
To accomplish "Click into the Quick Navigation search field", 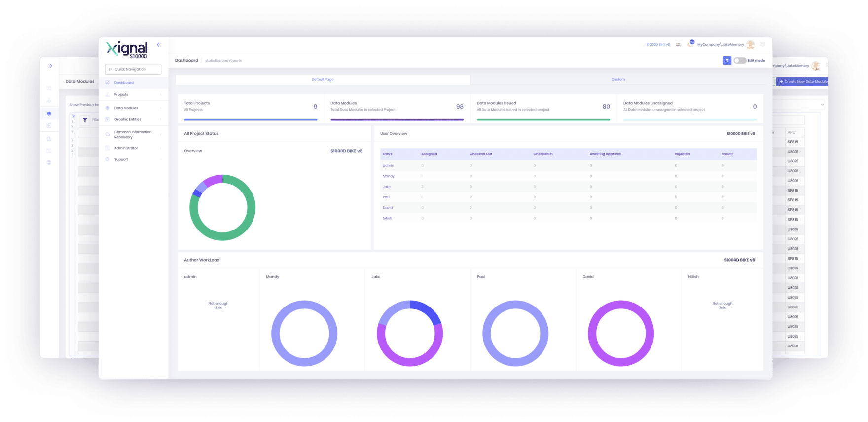I will (x=133, y=69).
